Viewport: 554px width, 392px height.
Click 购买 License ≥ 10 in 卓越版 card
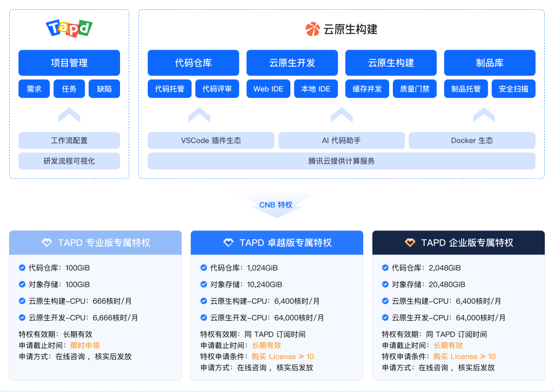(x=283, y=356)
